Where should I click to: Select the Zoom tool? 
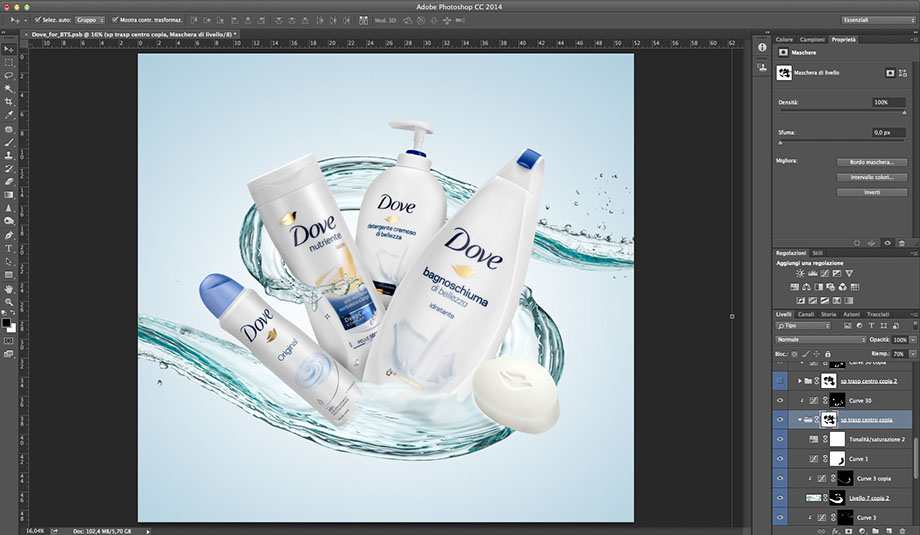click(x=8, y=302)
